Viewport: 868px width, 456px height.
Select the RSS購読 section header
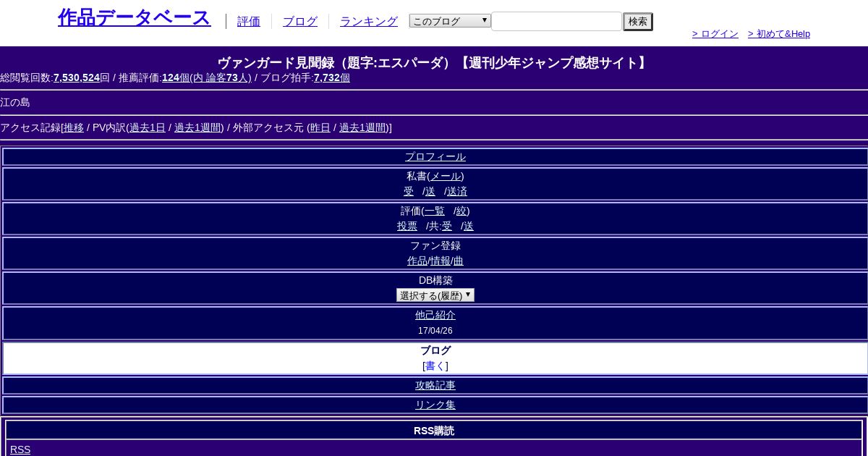tap(434, 431)
